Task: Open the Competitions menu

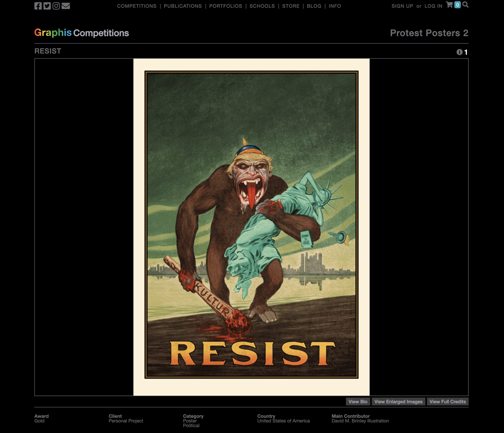Action: tap(137, 6)
